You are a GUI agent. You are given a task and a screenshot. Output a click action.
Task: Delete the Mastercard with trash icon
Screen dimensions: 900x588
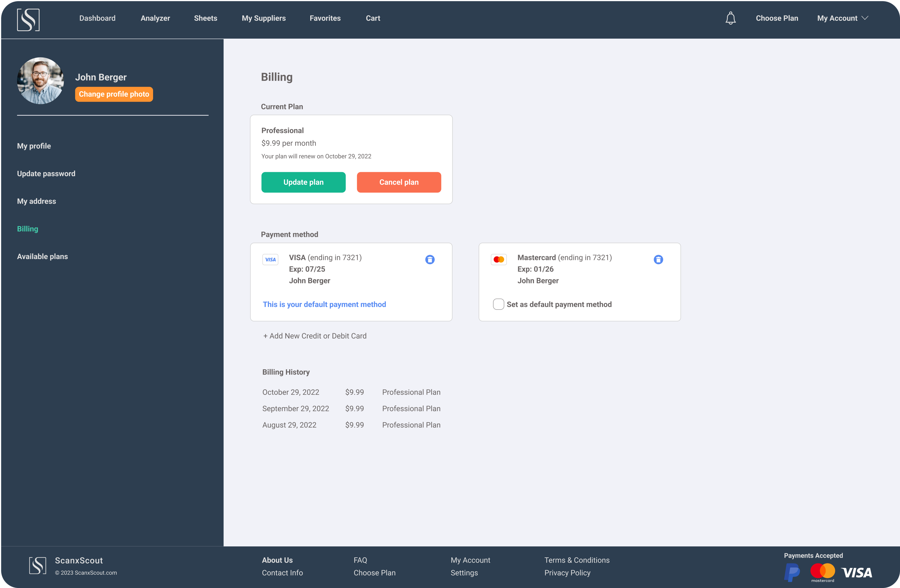click(x=658, y=259)
